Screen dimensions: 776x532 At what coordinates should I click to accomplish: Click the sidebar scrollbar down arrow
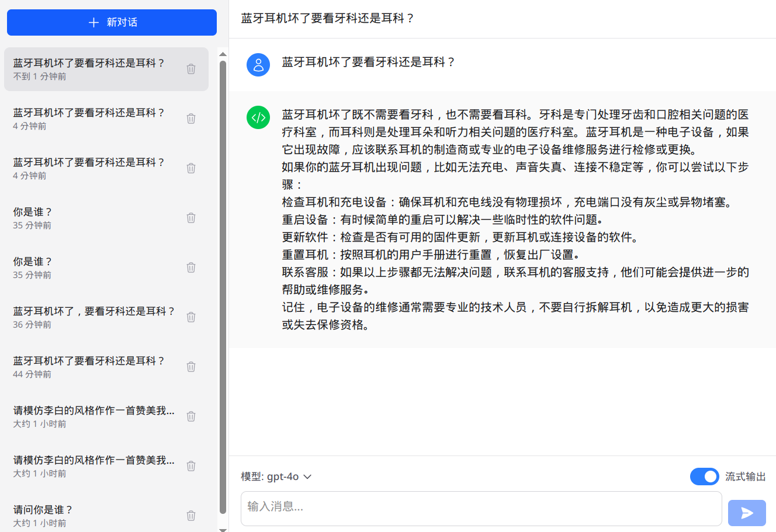(223, 528)
